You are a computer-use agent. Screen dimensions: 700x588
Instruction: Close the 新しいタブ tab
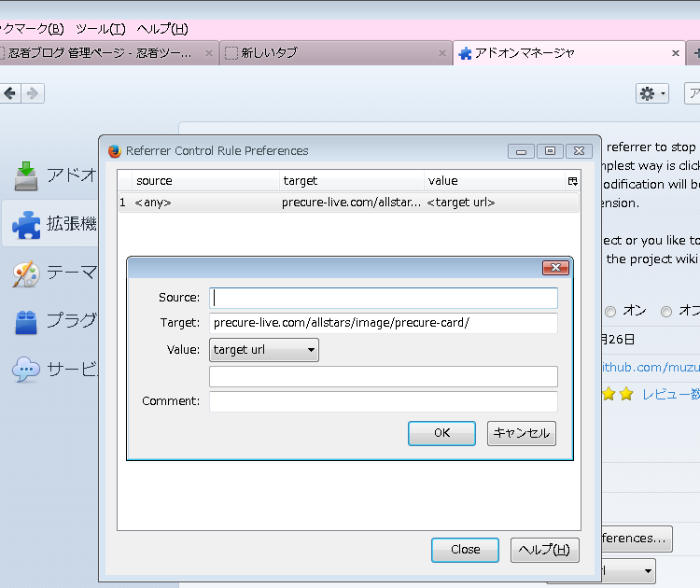pyautogui.click(x=442, y=53)
